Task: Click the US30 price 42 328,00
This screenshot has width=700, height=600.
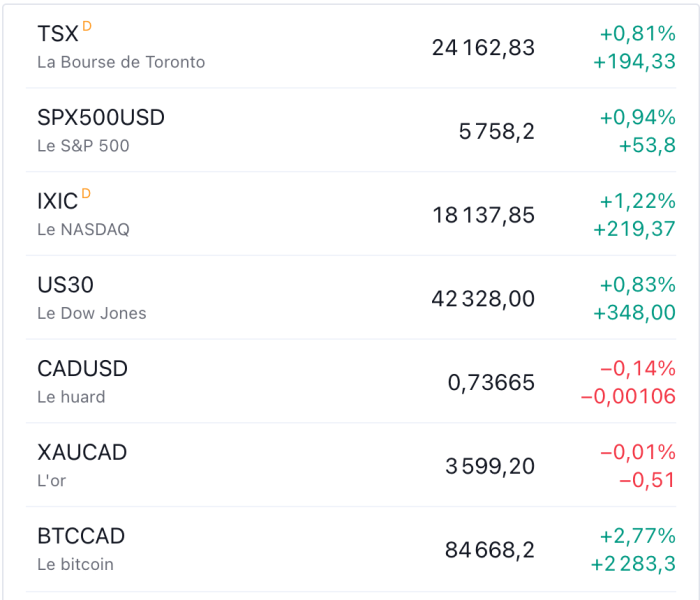Action: [483, 299]
